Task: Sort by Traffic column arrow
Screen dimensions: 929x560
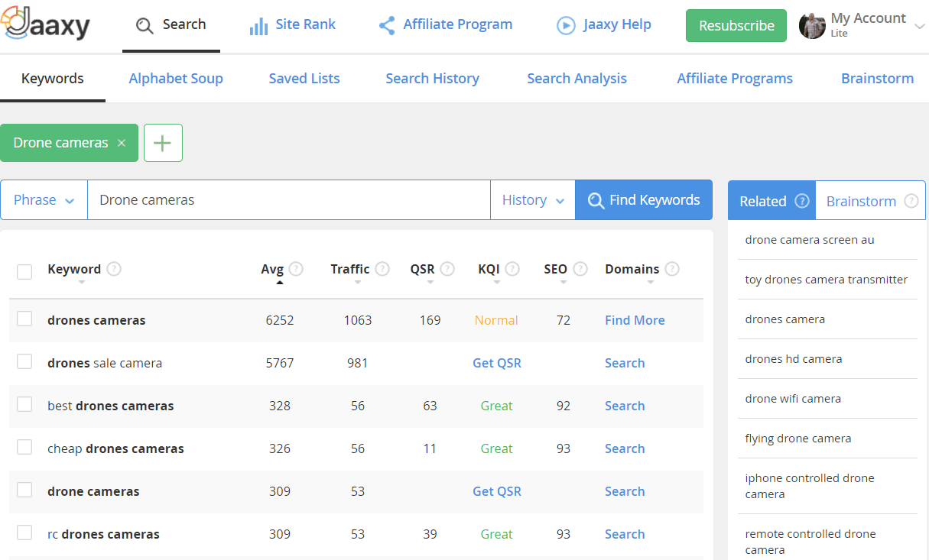Action: tap(358, 283)
